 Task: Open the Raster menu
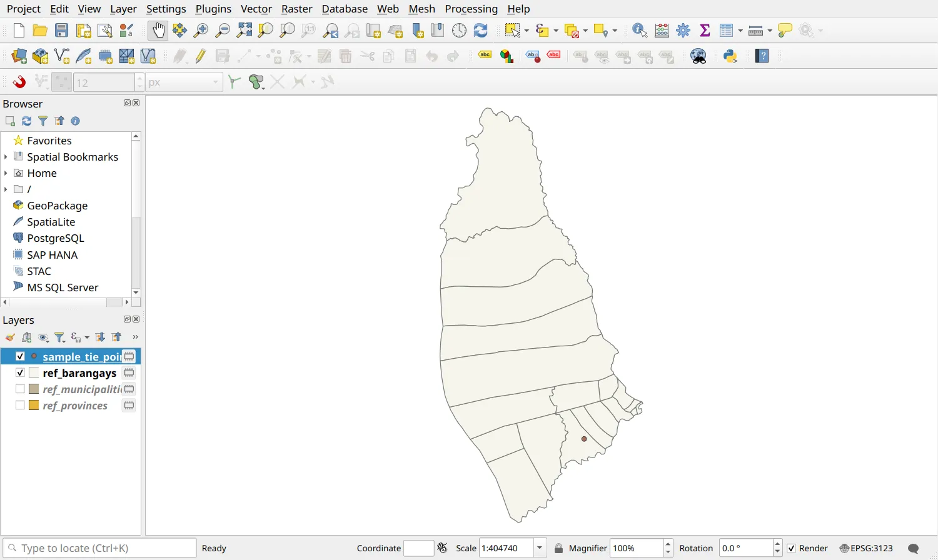296,9
